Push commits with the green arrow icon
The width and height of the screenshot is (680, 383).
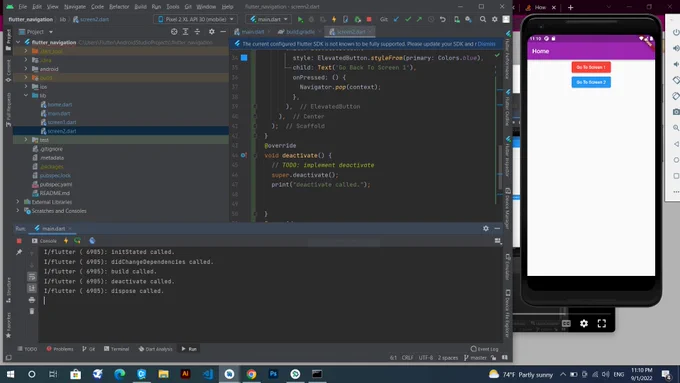(419, 19)
